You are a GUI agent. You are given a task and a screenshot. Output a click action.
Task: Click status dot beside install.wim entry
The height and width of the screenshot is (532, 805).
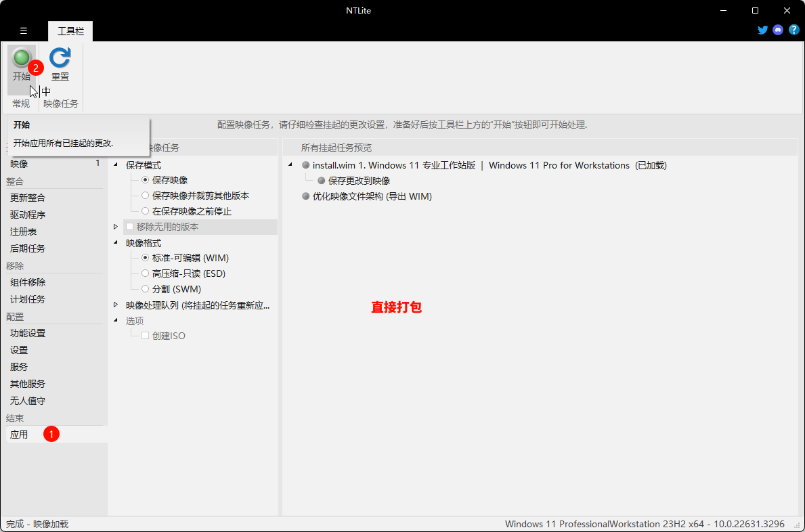(x=305, y=165)
